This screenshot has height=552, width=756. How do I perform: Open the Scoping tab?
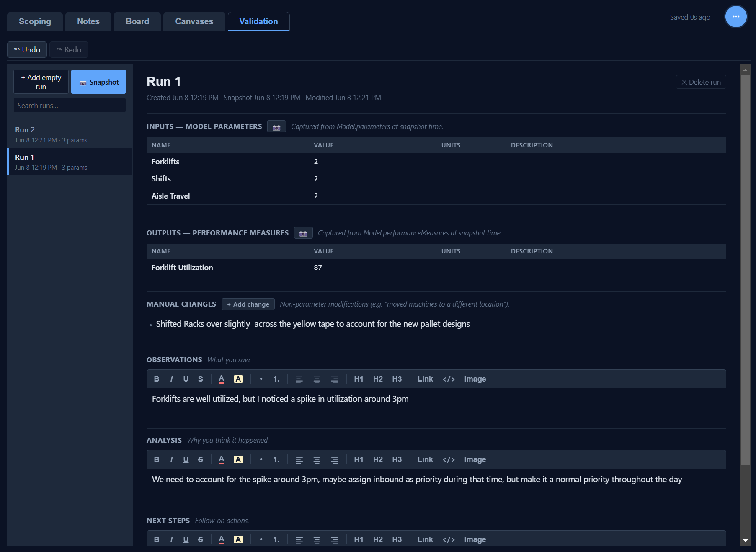(x=35, y=21)
